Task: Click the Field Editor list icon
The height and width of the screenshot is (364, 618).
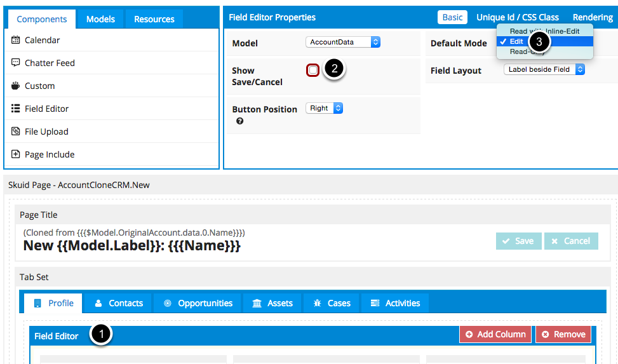Action: [x=16, y=109]
